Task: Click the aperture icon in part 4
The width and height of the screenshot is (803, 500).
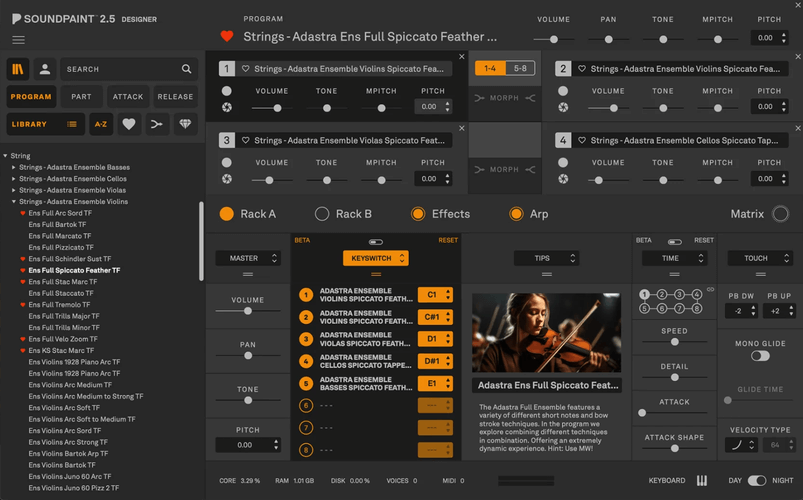Action: [x=563, y=179]
